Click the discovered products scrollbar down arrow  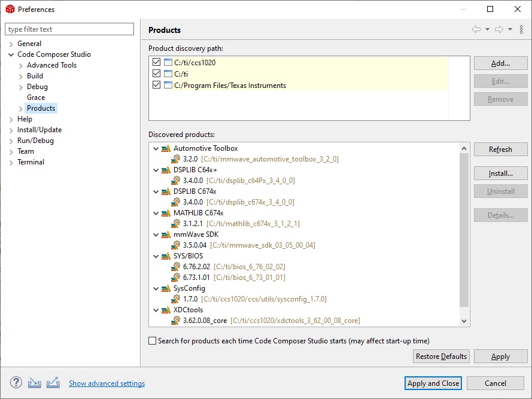coord(464,321)
